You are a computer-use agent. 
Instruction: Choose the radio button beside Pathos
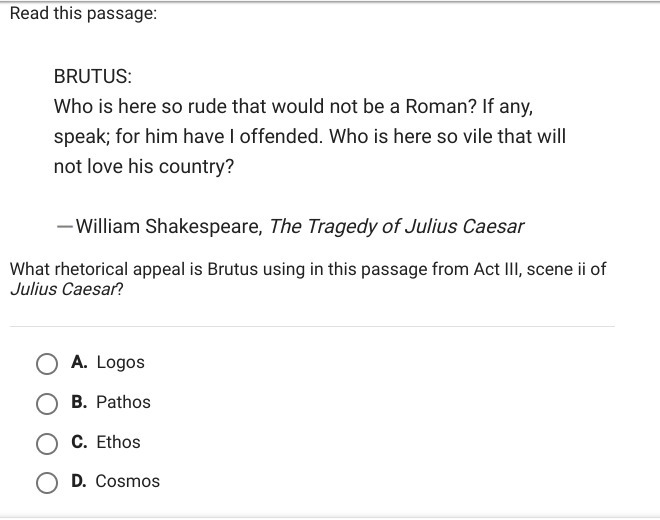click(x=47, y=404)
